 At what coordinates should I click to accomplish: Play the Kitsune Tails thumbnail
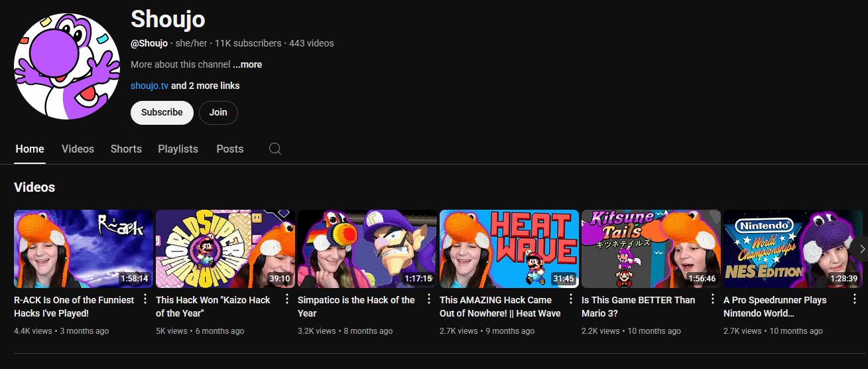click(651, 249)
